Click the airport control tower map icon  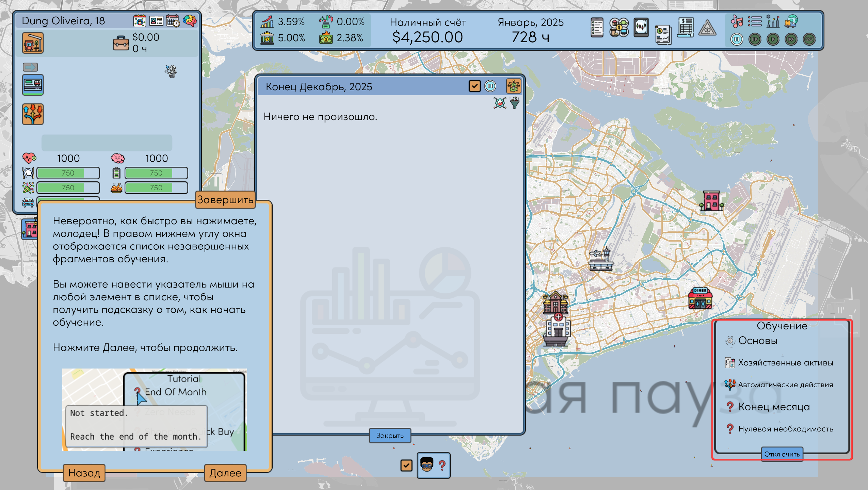point(601,259)
